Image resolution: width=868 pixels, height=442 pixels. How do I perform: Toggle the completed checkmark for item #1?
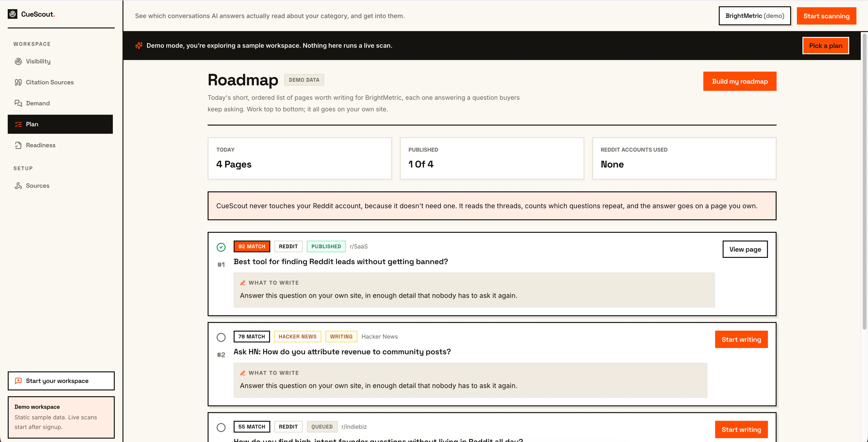pos(221,247)
